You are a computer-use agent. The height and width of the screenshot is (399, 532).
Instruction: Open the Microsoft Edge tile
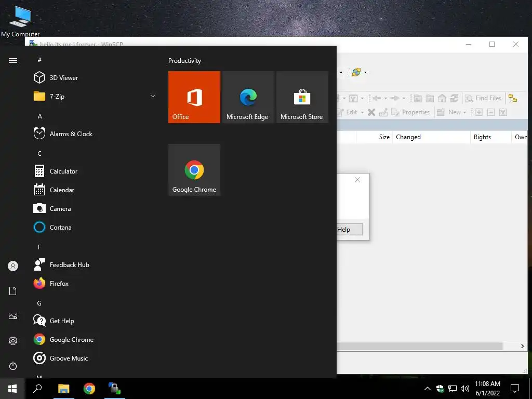[248, 97]
